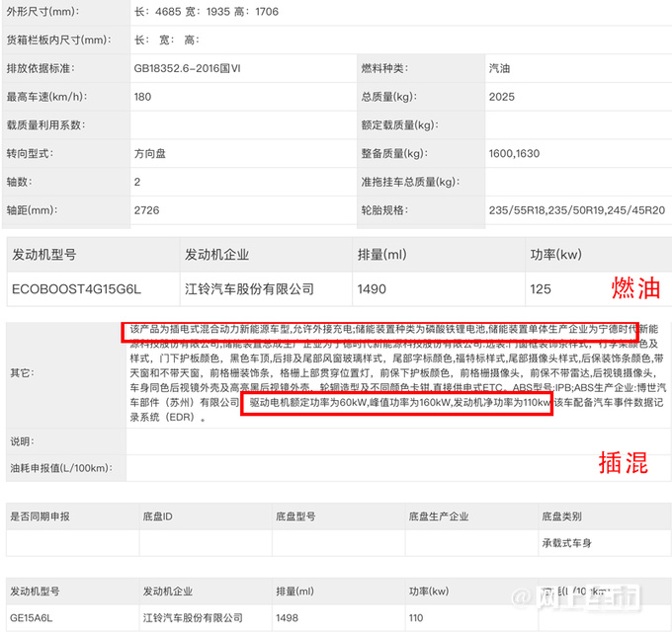This screenshot has height=635, width=672.
Task: Select the power value 125
Action: tap(541, 289)
